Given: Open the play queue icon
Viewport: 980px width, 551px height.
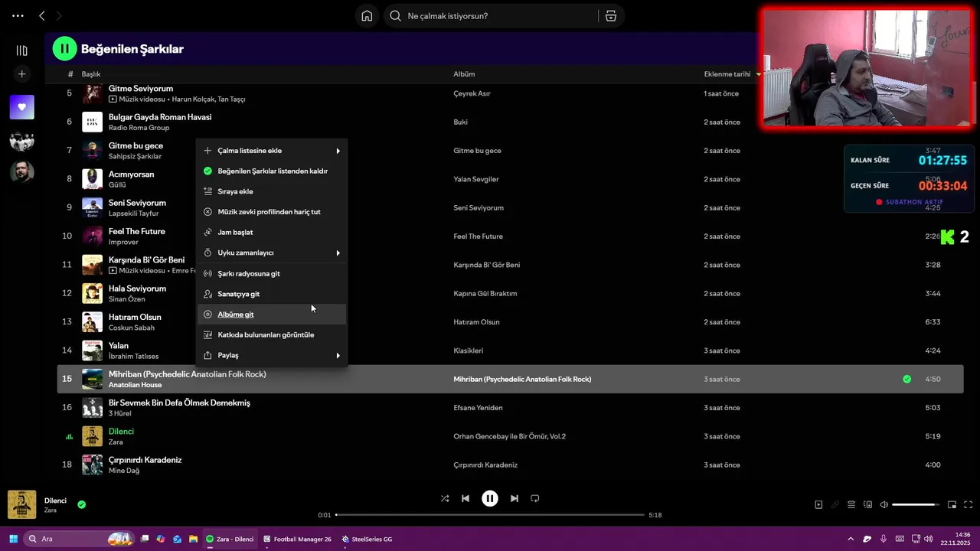Looking at the screenshot, I should coord(851,505).
